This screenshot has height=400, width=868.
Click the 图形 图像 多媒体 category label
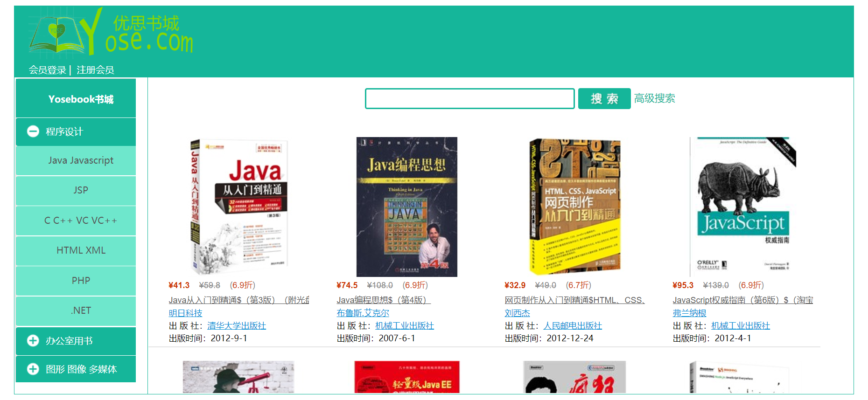[x=81, y=370]
